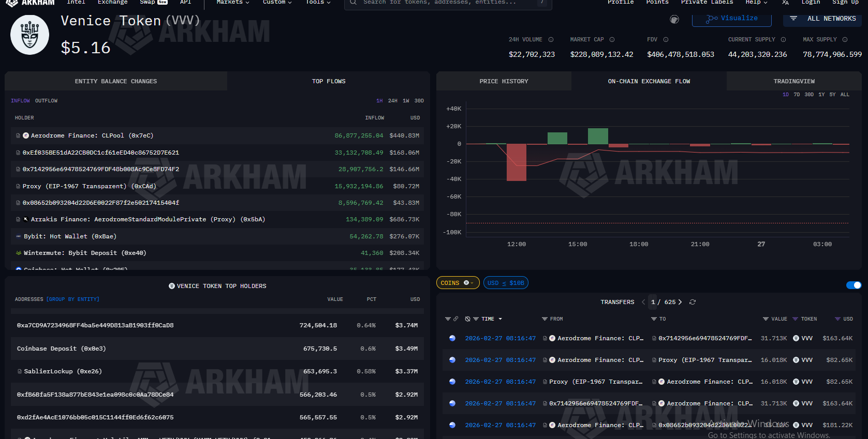Viewport: 868px width, 439px height.
Task: Click the magnifier icon in the search bar
Action: [x=353, y=2]
